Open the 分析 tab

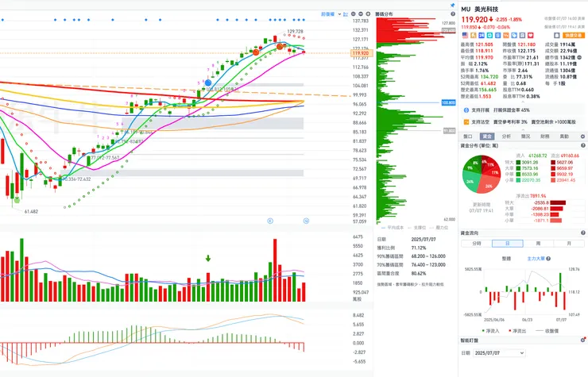(506, 137)
